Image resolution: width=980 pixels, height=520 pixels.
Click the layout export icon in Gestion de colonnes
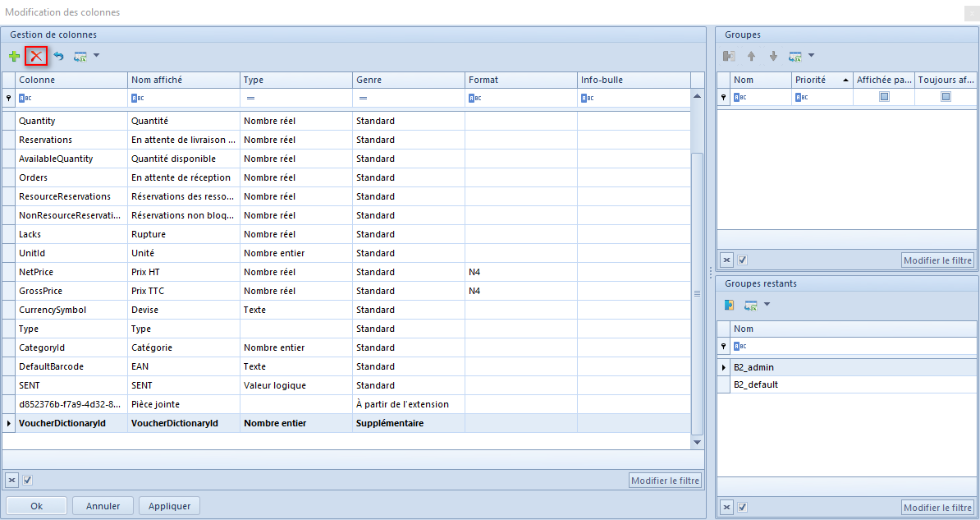coord(80,57)
